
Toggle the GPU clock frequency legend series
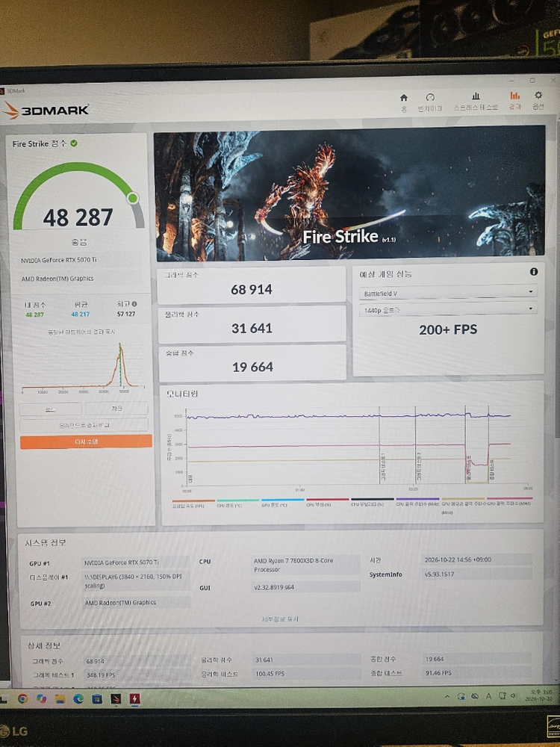click(509, 500)
